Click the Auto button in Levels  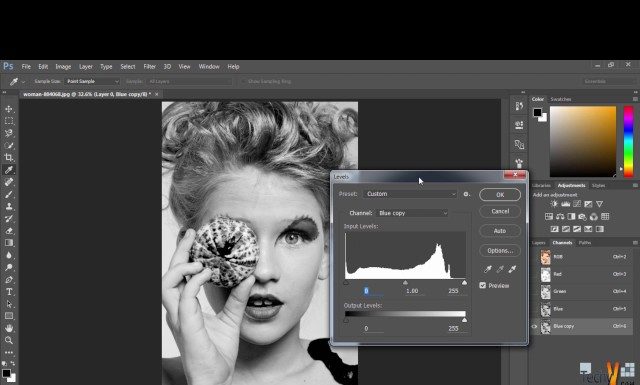click(500, 231)
